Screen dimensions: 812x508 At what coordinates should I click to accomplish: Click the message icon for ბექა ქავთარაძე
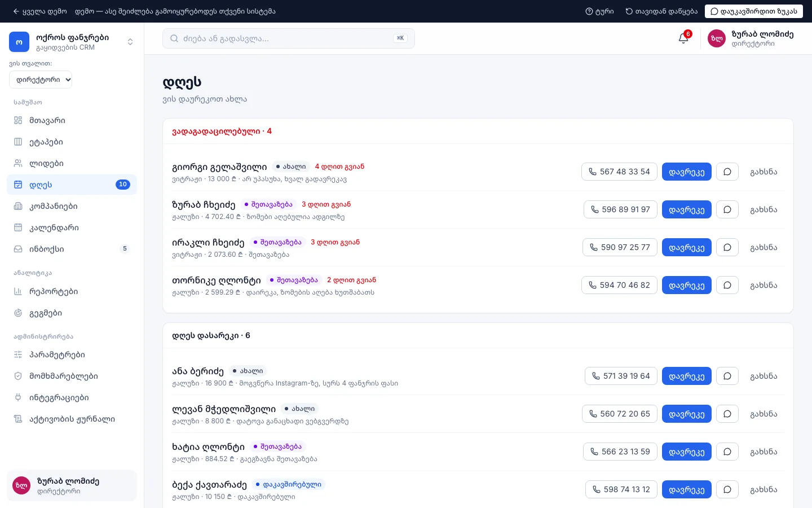click(727, 489)
